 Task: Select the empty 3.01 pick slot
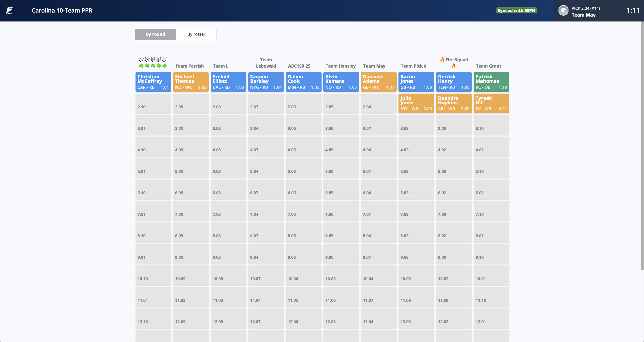click(x=153, y=125)
